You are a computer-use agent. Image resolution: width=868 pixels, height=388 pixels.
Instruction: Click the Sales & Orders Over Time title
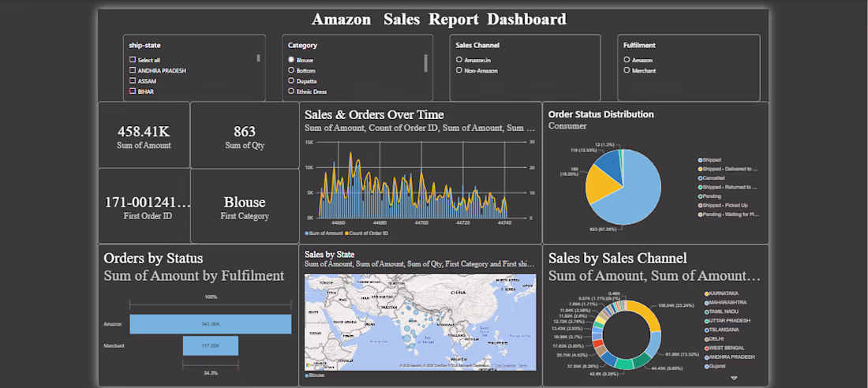point(374,114)
